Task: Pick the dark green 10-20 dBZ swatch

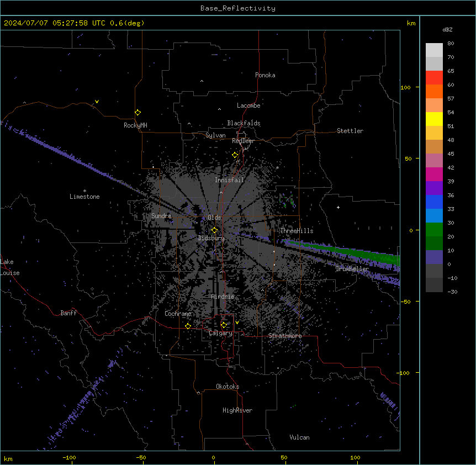Action: click(x=434, y=244)
